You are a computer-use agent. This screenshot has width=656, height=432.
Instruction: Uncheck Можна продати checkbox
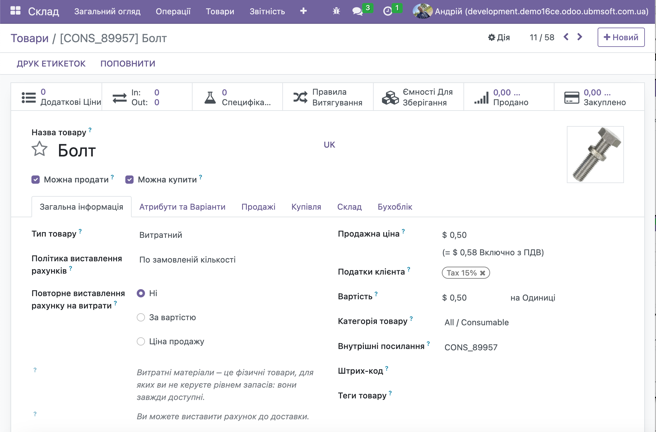36,180
